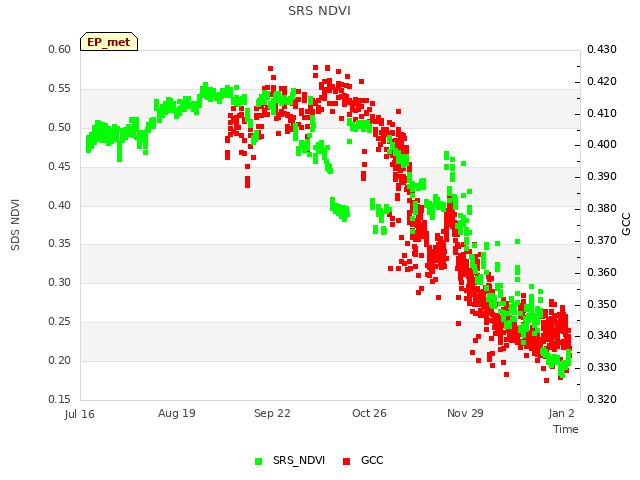The height and width of the screenshot is (480, 640).
Task: Click the 0.370 right axis value
Action: [x=602, y=240]
